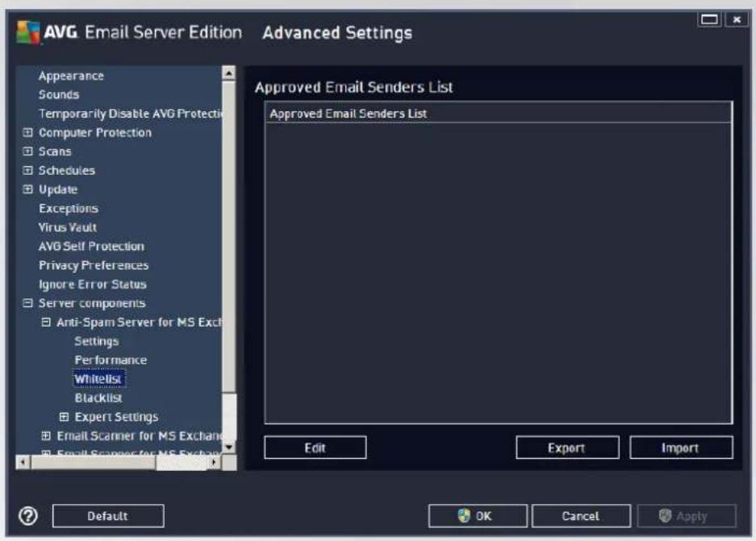The image size is (756, 541).
Task: Open the Exceptions settings
Action: tap(69, 208)
